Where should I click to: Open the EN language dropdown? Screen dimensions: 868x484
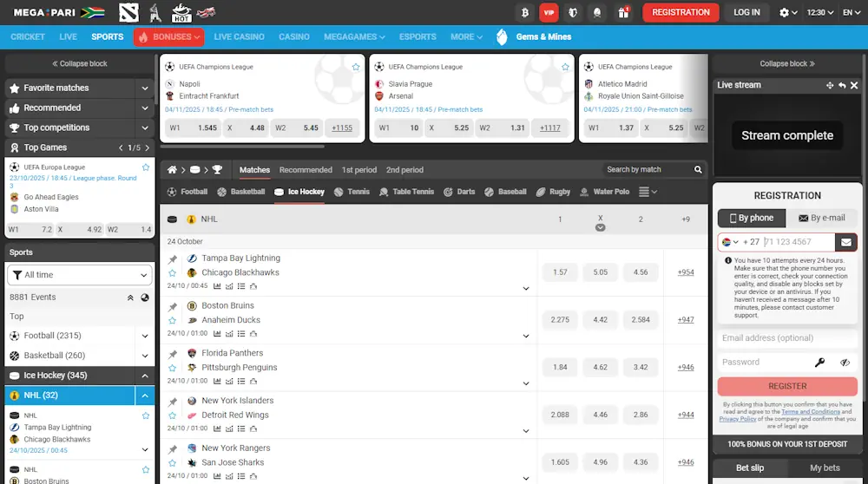852,12
